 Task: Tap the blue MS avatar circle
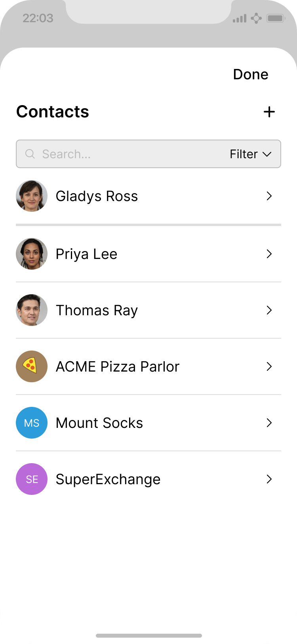[x=32, y=423]
